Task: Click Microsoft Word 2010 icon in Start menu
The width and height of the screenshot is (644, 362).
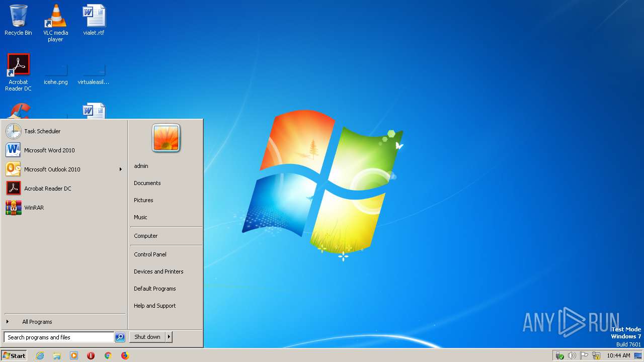Action: pyautogui.click(x=14, y=150)
